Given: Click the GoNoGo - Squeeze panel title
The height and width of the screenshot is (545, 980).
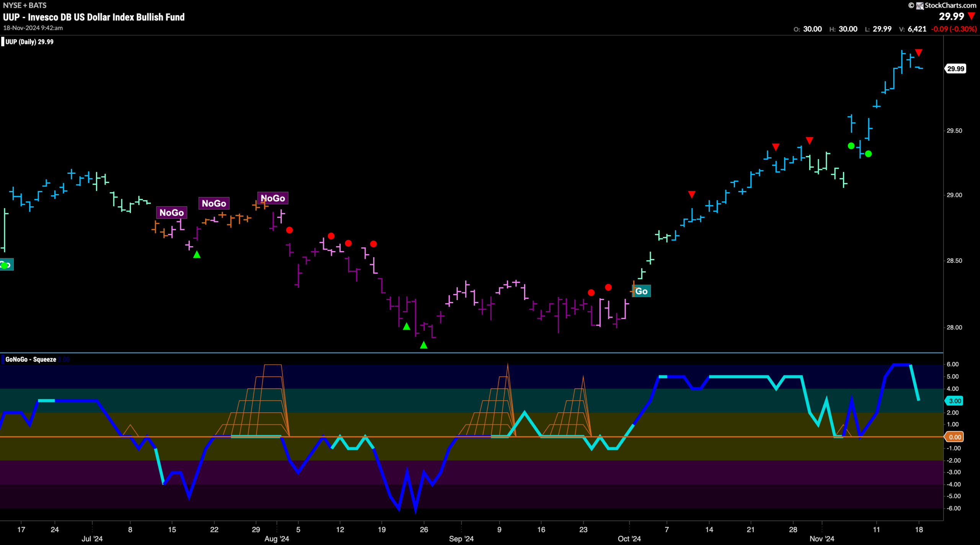Looking at the screenshot, I should click(x=31, y=359).
